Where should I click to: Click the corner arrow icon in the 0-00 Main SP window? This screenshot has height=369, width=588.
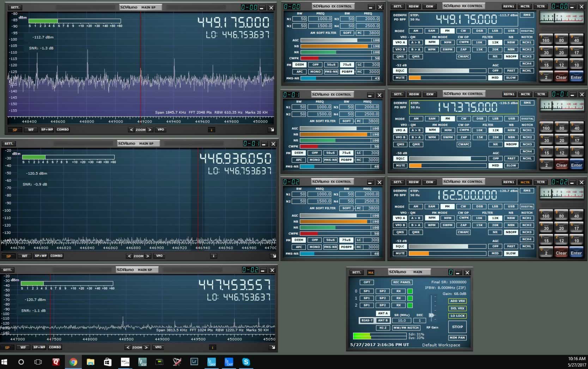click(x=272, y=130)
